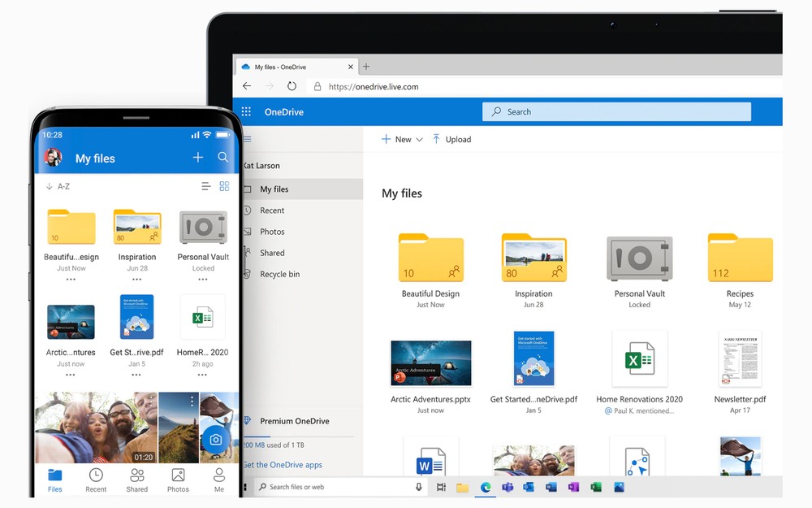Select the Recent tab in phone bottom bar
This screenshot has height=508, width=812.
click(x=96, y=480)
